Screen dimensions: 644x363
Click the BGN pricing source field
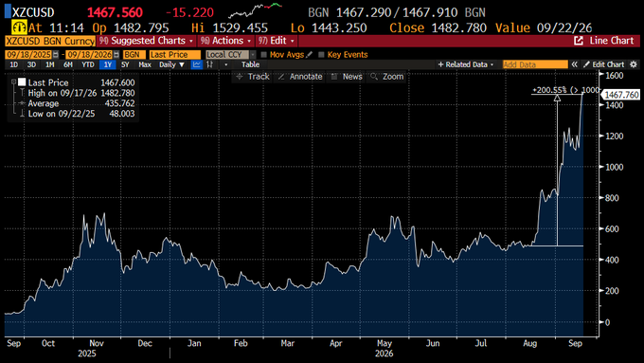tap(134, 55)
